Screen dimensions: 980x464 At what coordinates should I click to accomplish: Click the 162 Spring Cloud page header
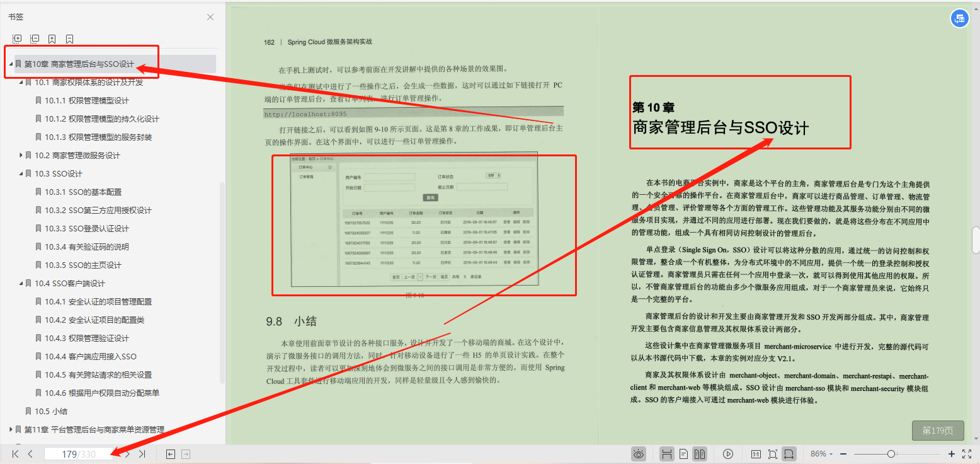(318, 42)
